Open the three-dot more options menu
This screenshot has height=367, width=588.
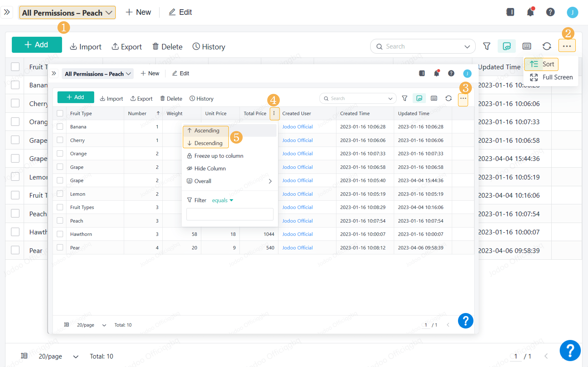(463, 98)
